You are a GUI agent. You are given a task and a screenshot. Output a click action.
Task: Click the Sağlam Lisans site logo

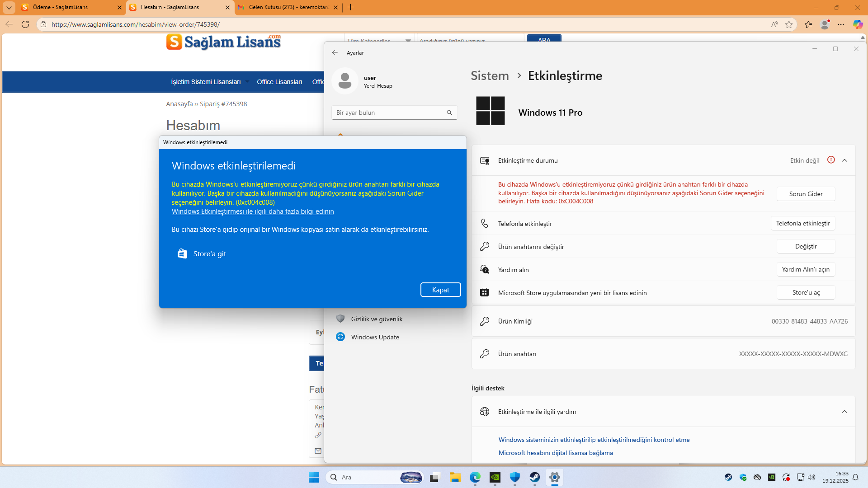(223, 42)
